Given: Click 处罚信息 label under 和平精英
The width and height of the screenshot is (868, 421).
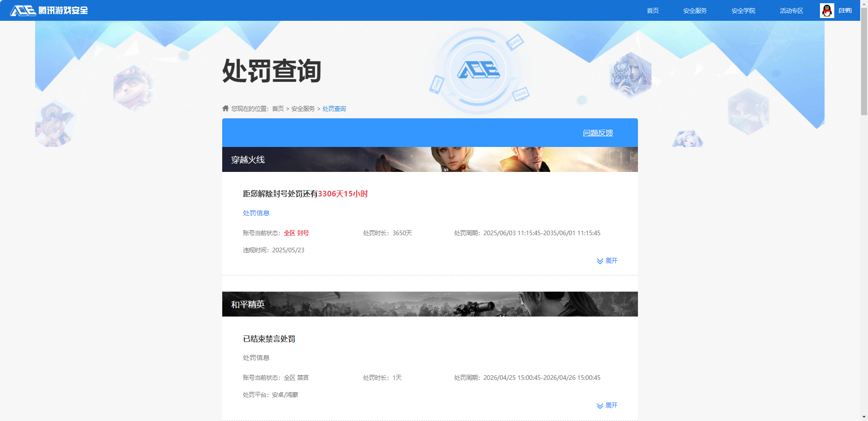Looking at the screenshot, I should click(x=256, y=358).
